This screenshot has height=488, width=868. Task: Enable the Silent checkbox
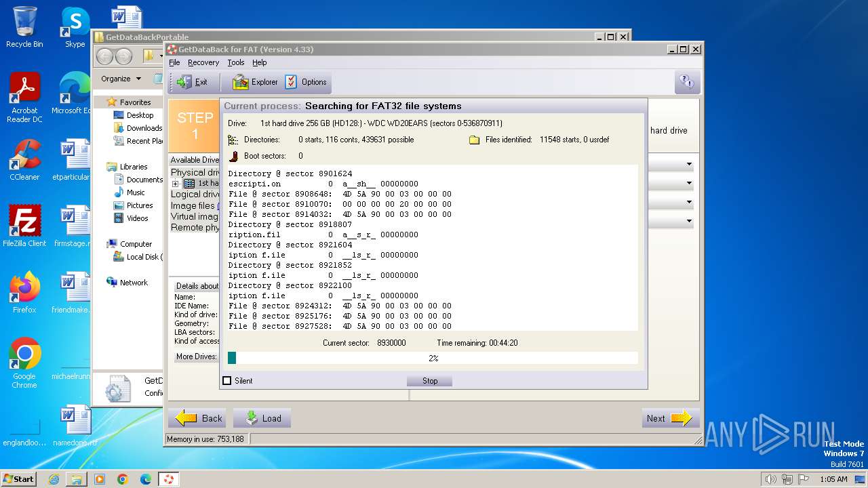pyautogui.click(x=227, y=381)
